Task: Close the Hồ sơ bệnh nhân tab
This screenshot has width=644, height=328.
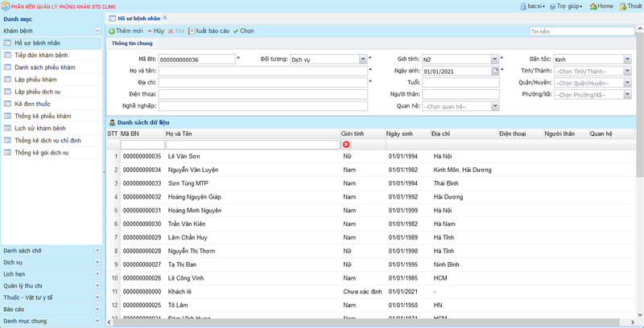Action: tap(165, 17)
